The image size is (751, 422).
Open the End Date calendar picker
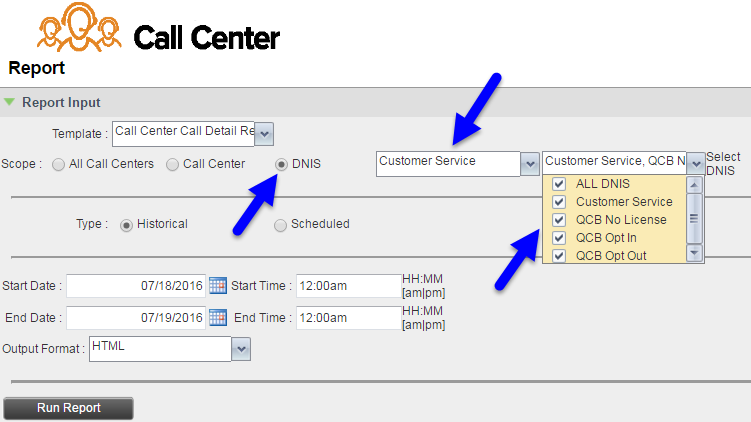(x=218, y=318)
